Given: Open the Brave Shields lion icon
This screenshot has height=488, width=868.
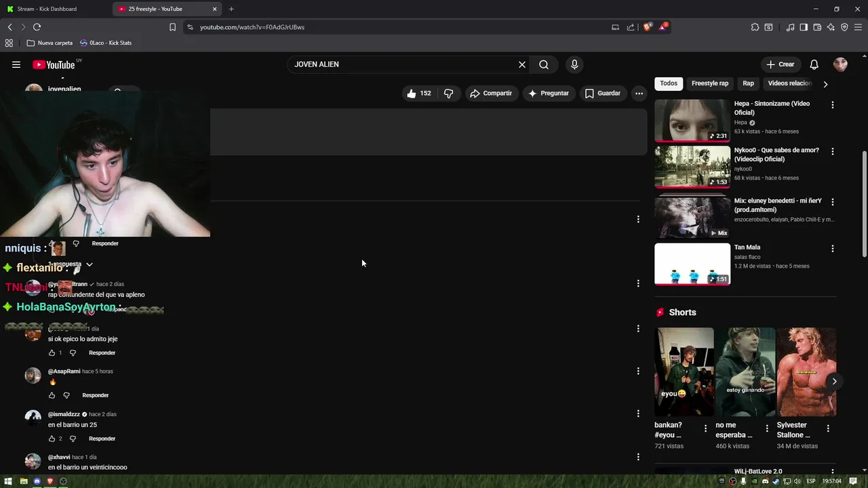Looking at the screenshot, I should [648, 27].
